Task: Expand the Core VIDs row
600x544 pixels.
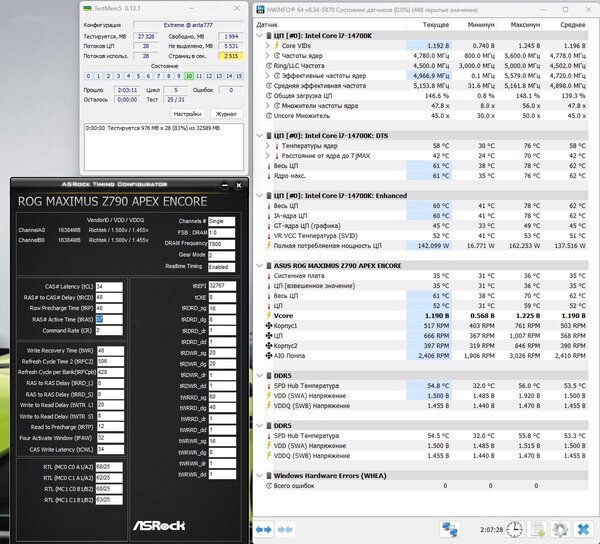Action: (267, 46)
